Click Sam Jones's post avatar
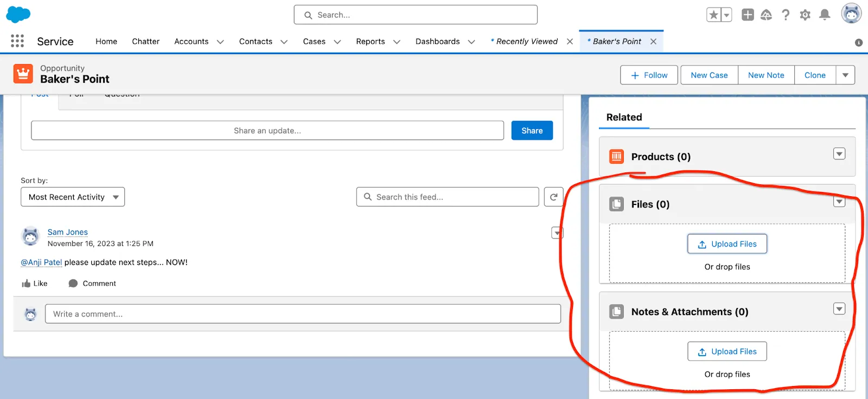The width and height of the screenshot is (868, 399). (x=30, y=236)
